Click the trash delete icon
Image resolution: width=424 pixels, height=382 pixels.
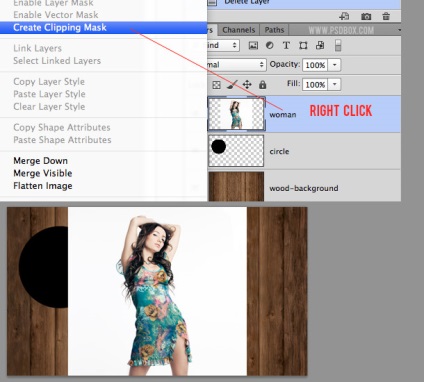point(386,16)
